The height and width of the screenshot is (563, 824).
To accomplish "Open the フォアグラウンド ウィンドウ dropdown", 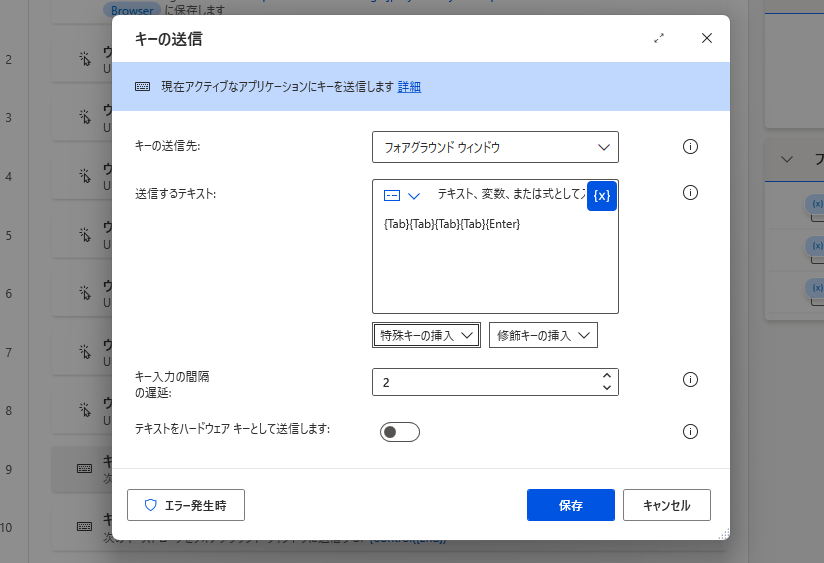I will [495, 147].
